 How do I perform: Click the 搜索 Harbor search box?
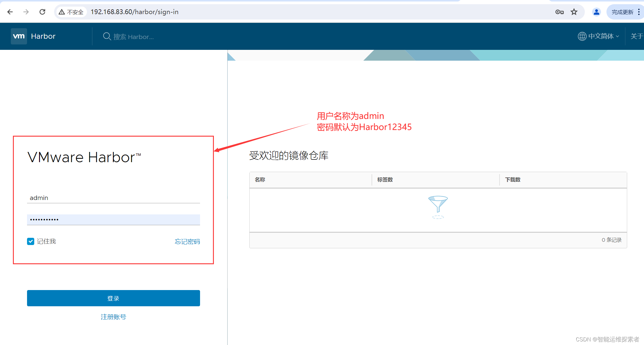pyautogui.click(x=134, y=37)
